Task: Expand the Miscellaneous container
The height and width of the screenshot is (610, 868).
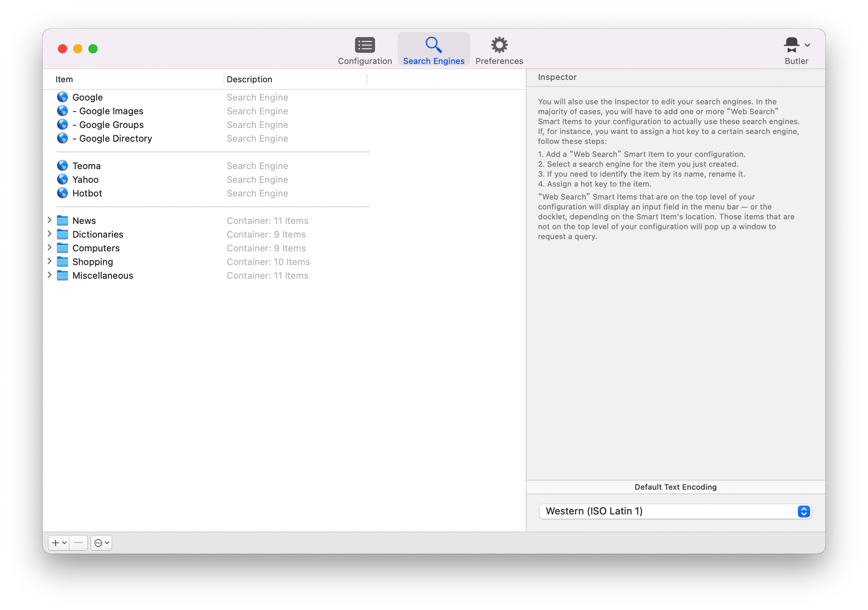Action: pos(50,275)
